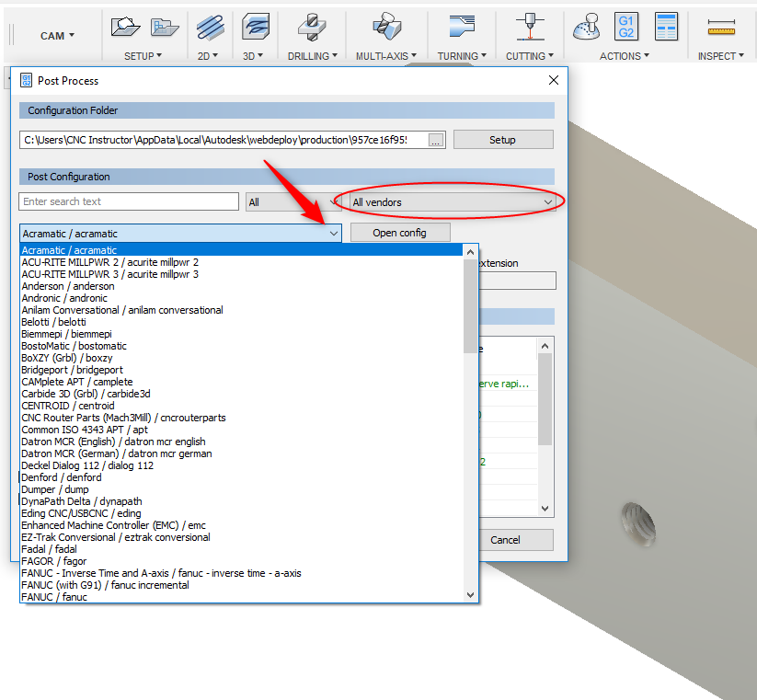Click the post list scrollbar thumb
757x700 pixels.
pyautogui.click(x=470, y=306)
